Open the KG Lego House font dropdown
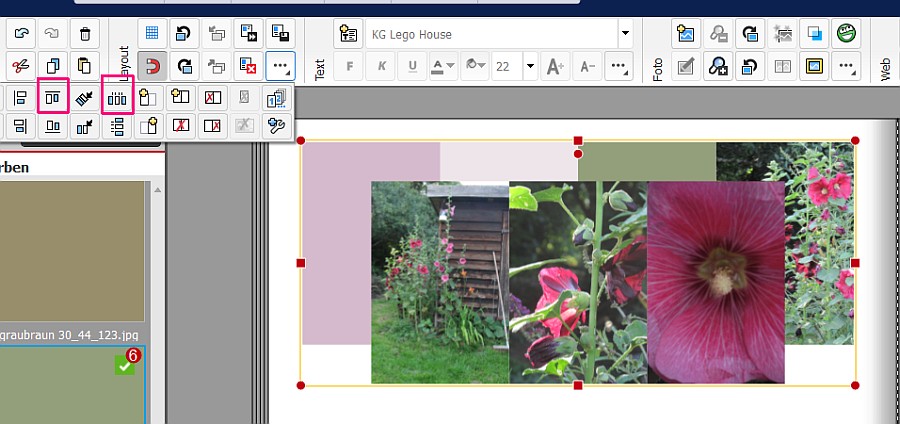 pos(625,34)
